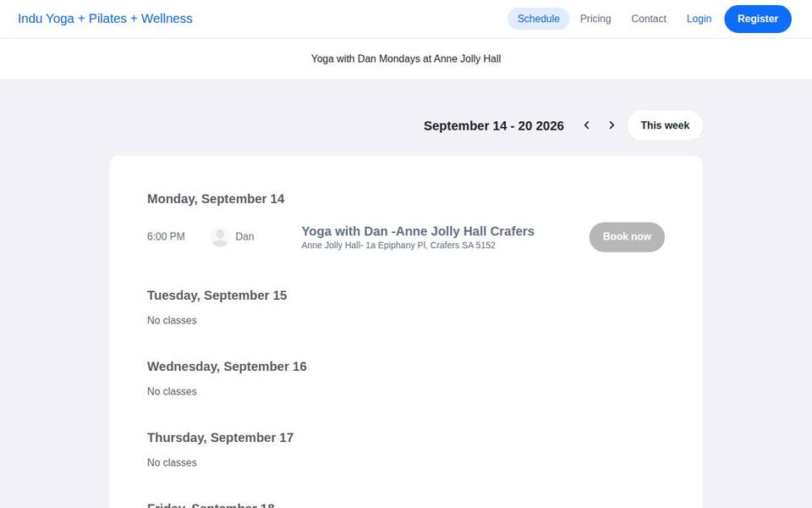This screenshot has height=508, width=812.
Task: Click the Wednesday, September 16 heading
Action: click(x=227, y=367)
